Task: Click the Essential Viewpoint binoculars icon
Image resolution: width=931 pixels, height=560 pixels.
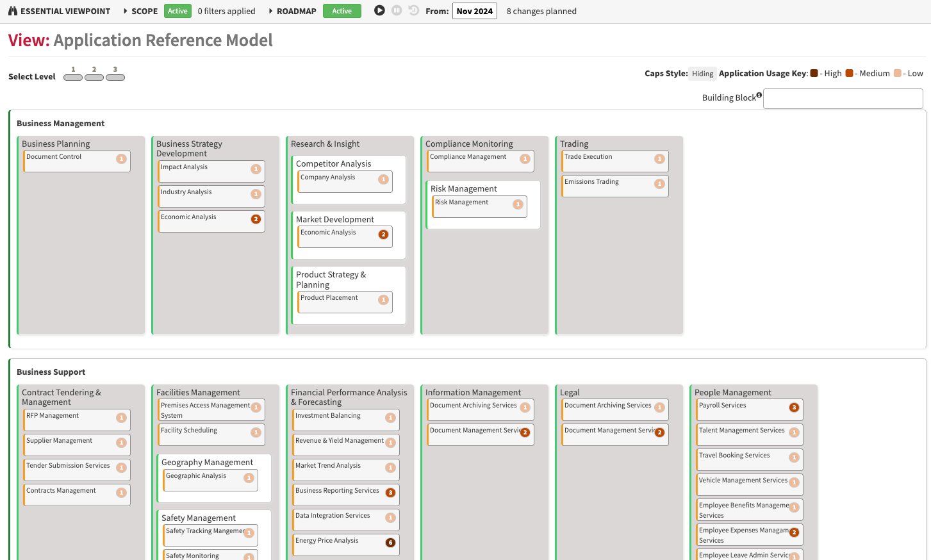Action: (x=13, y=11)
